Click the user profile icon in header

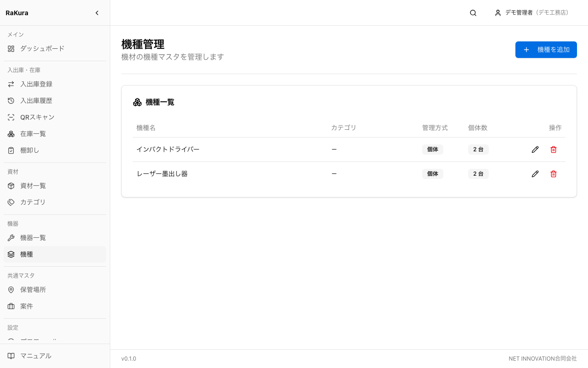click(x=498, y=13)
